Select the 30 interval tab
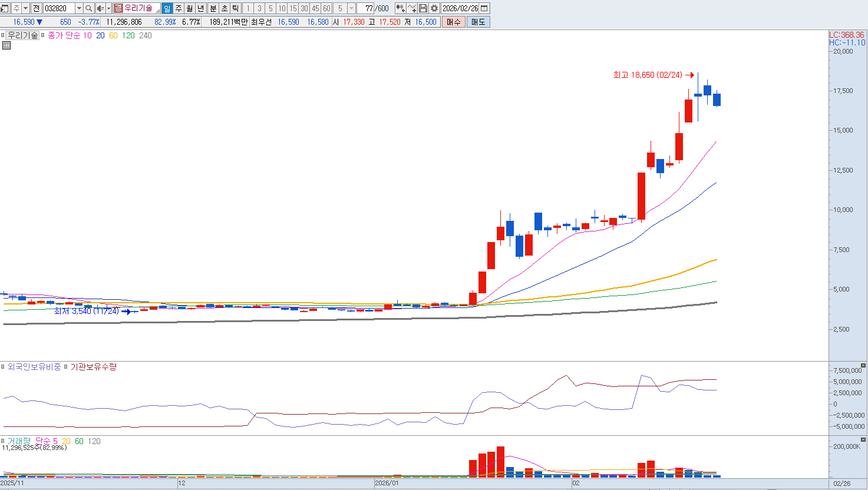 304,8
